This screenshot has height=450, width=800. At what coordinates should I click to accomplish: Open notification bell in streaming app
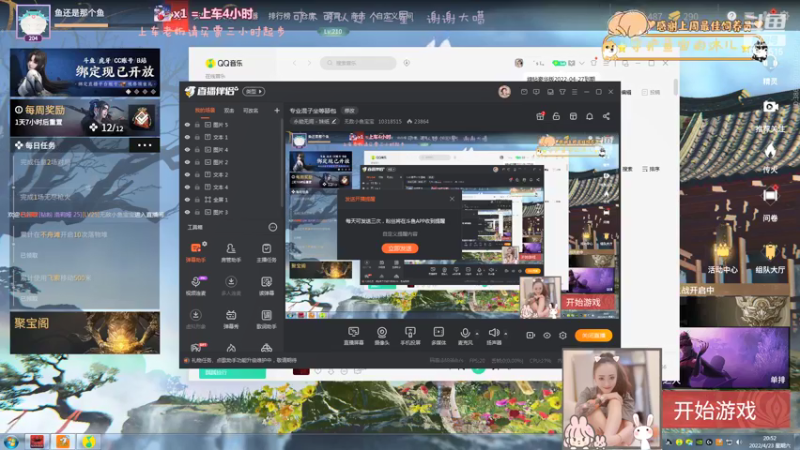pyautogui.click(x=589, y=116)
